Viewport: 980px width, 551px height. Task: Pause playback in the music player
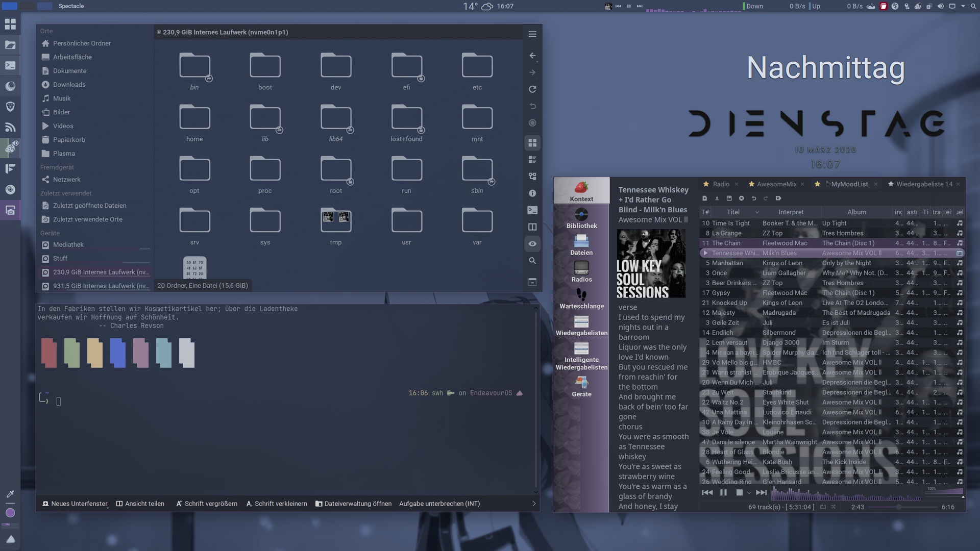click(x=723, y=493)
